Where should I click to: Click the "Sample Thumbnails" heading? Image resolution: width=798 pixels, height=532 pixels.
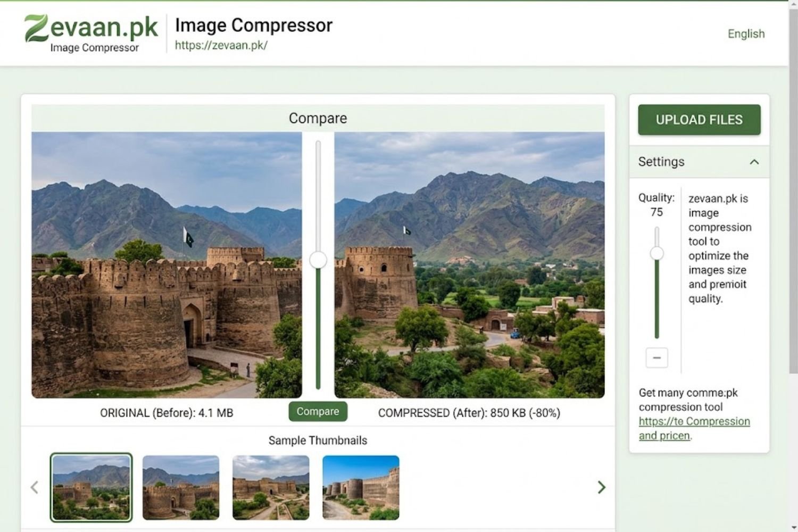pos(318,440)
